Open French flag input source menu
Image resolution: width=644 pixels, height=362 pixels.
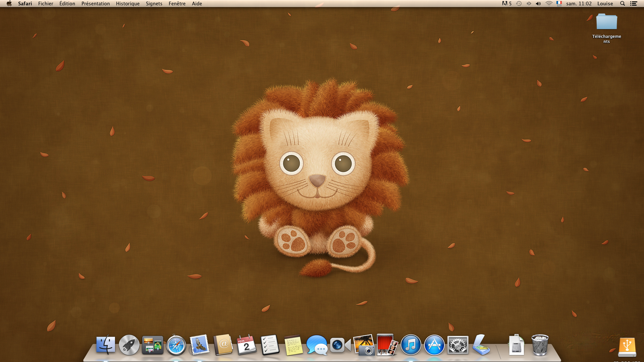[559, 4]
